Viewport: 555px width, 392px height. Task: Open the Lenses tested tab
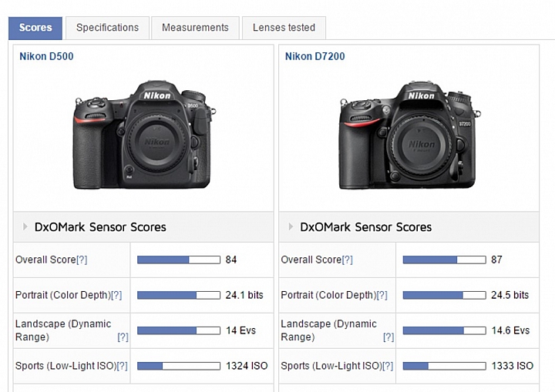click(x=284, y=28)
